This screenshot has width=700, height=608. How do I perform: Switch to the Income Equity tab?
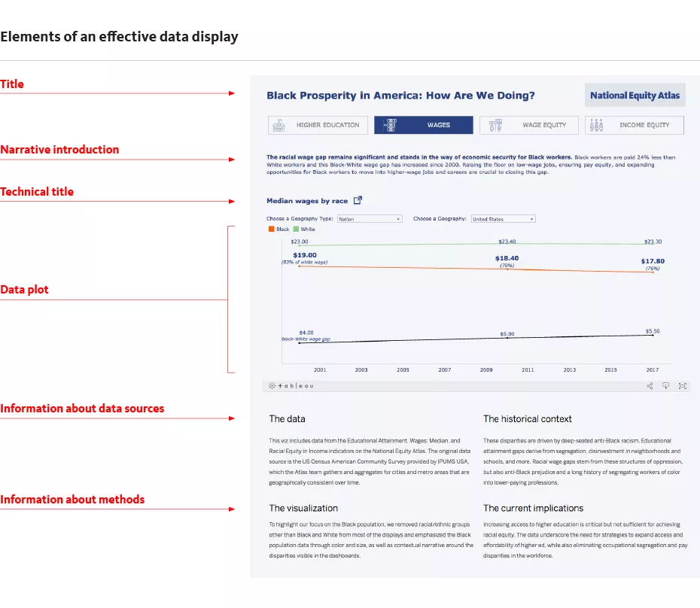point(635,125)
